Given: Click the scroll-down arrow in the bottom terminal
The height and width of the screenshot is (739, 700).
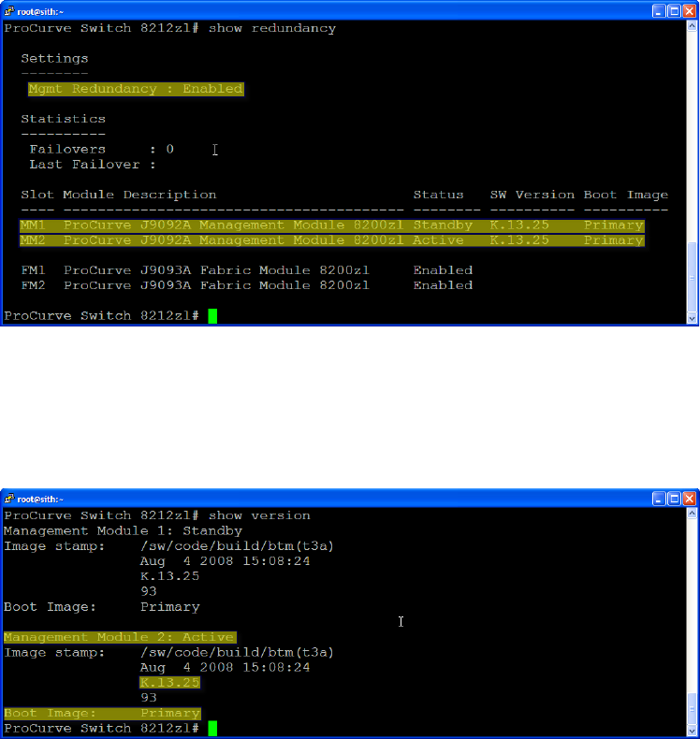Looking at the screenshot, I should point(692,731).
